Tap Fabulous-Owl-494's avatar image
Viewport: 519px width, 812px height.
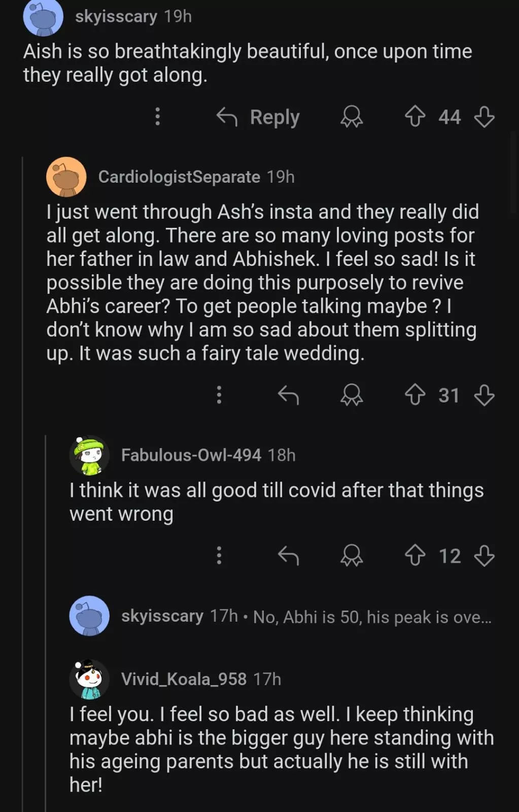point(89,455)
